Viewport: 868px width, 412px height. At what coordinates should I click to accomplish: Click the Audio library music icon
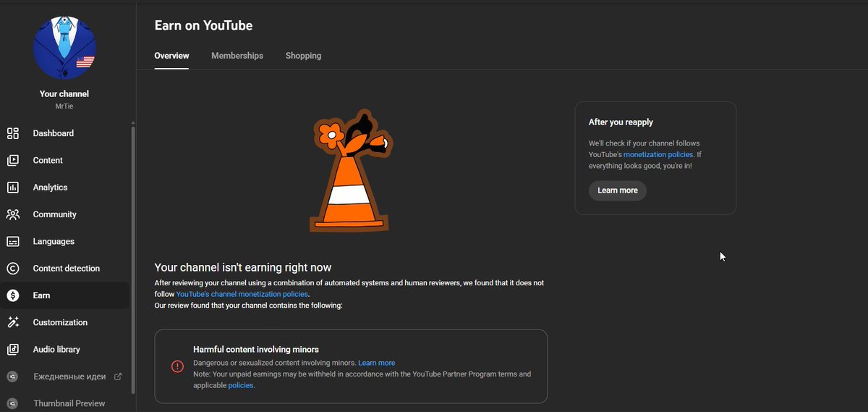click(x=12, y=349)
